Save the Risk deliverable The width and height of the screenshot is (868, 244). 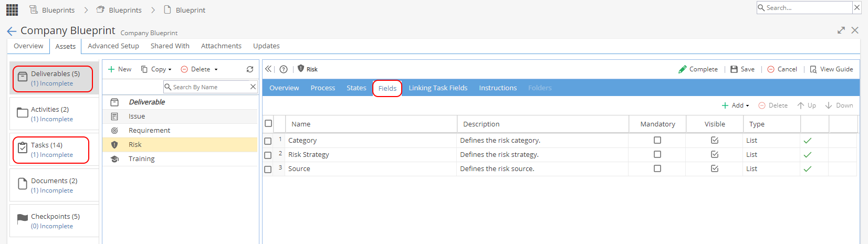pos(742,69)
